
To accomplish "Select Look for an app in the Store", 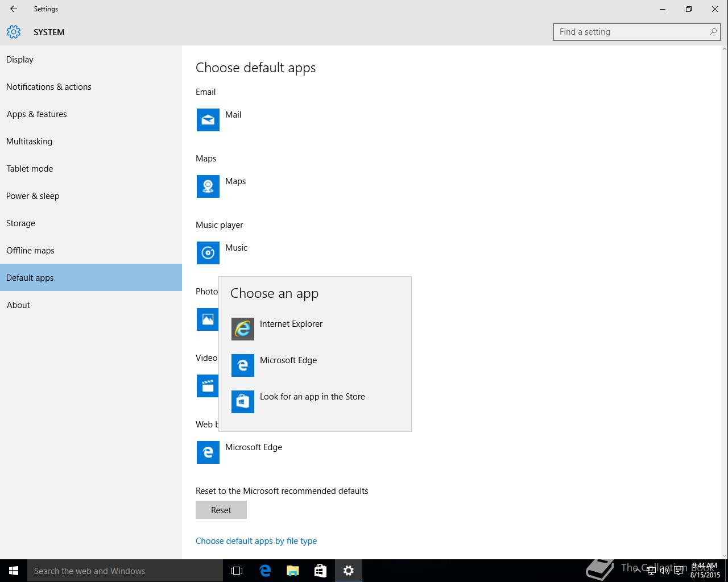I will tap(312, 396).
